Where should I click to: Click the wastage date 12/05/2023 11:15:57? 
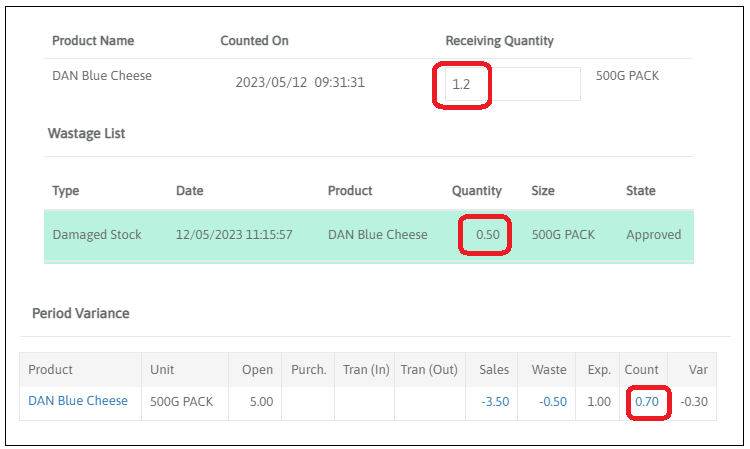coord(234,235)
